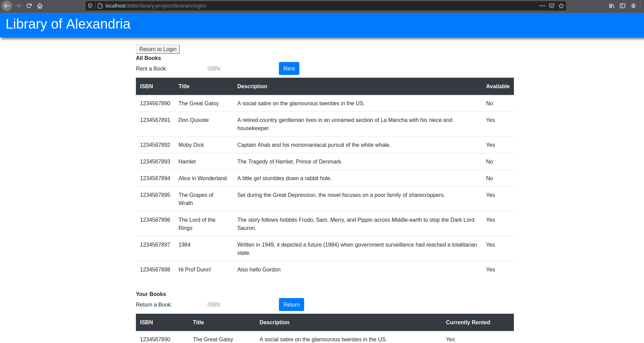Select ISBN 1234567895 cell
This screenshot has width=644, height=343.
pyautogui.click(x=155, y=195)
